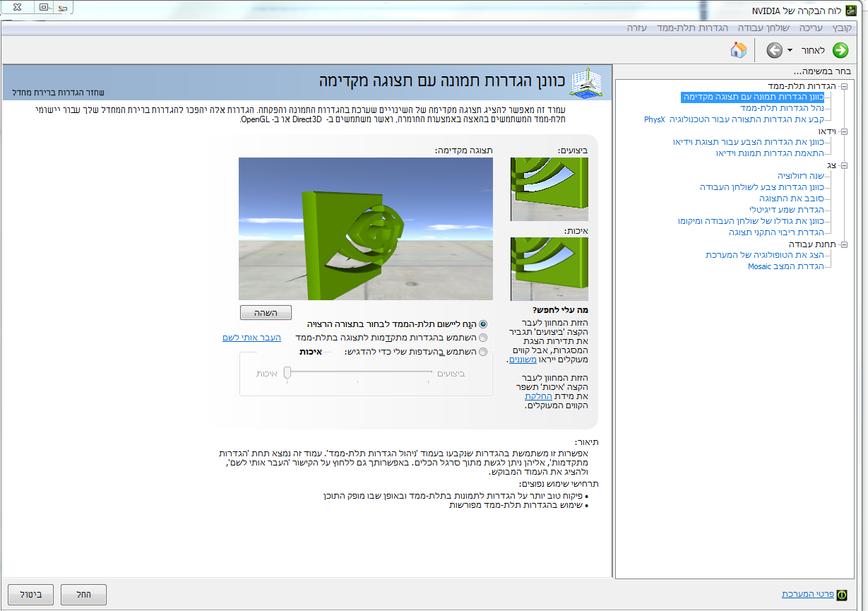
Task: Click the grey forward arrow icon
Action: pyautogui.click(x=775, y=50)
